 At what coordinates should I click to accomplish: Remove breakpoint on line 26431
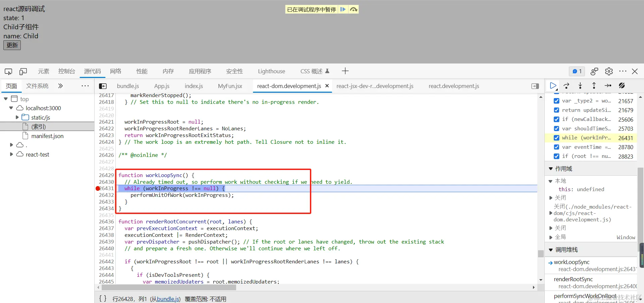point(98,188)
